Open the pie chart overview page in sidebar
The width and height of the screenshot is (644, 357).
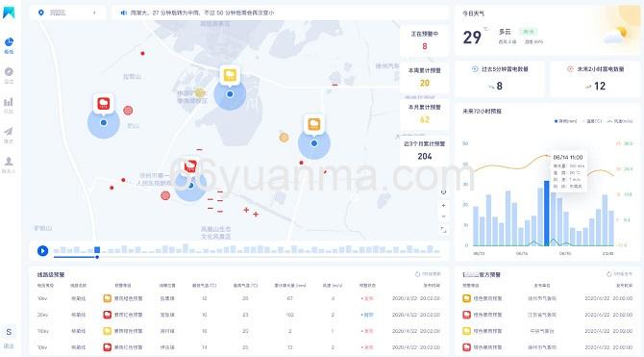(x=9, y=42)
